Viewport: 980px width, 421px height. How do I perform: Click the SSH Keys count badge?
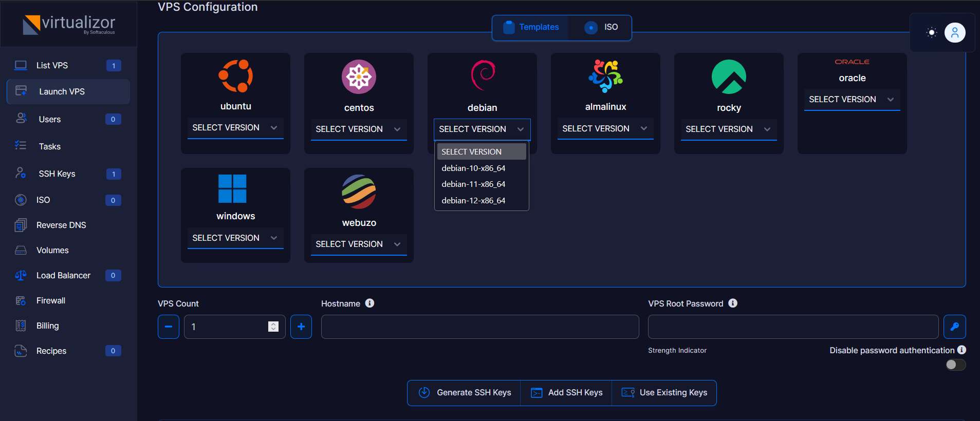[114, 174]
